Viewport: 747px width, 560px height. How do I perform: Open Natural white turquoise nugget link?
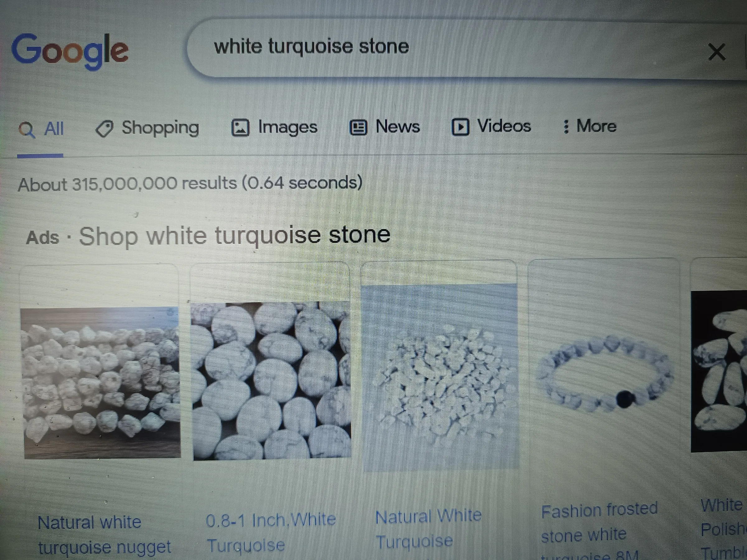point(104,535)
